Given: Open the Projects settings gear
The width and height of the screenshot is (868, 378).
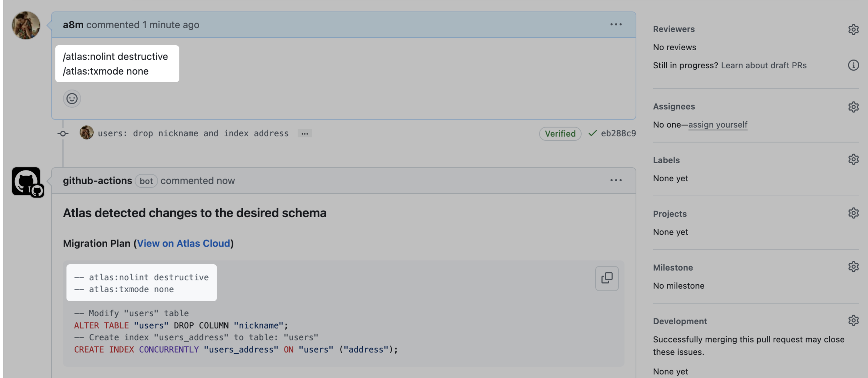Looking at the screenshot, I should point(854,213).
